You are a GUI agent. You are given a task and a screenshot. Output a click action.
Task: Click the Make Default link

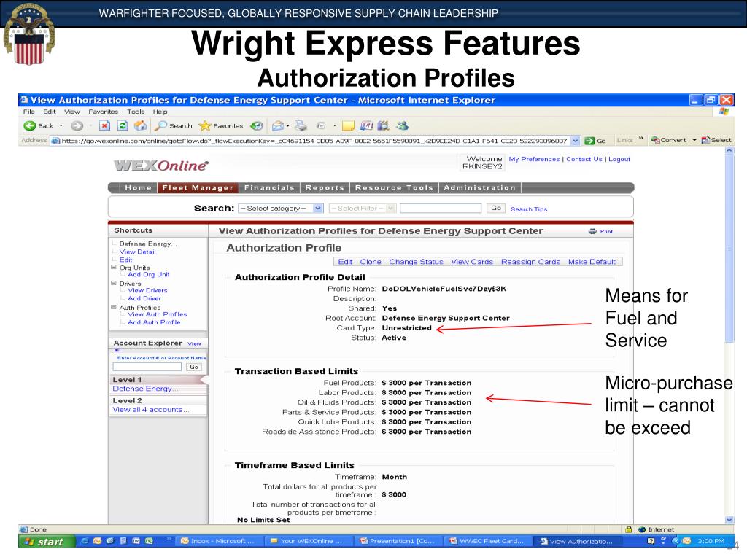tap(592, 262)
